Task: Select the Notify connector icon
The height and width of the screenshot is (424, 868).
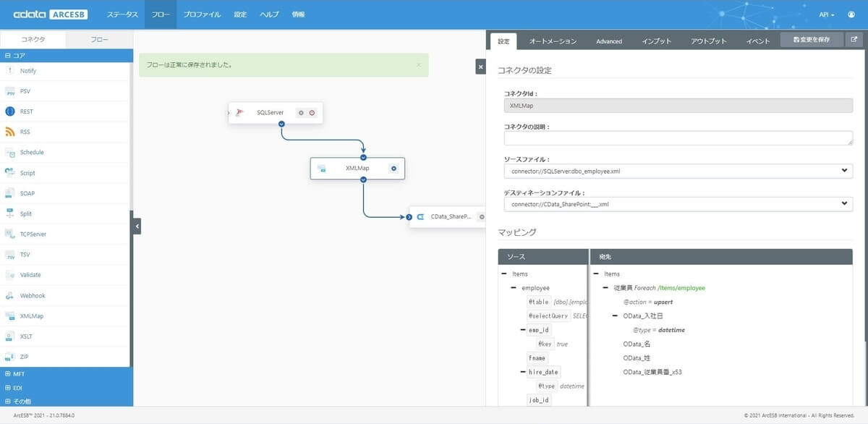Action: [x=10, y=71]
